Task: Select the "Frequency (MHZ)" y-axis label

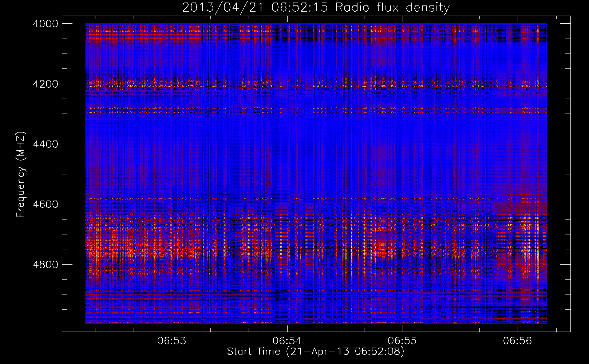Action: tap(21, 175)
